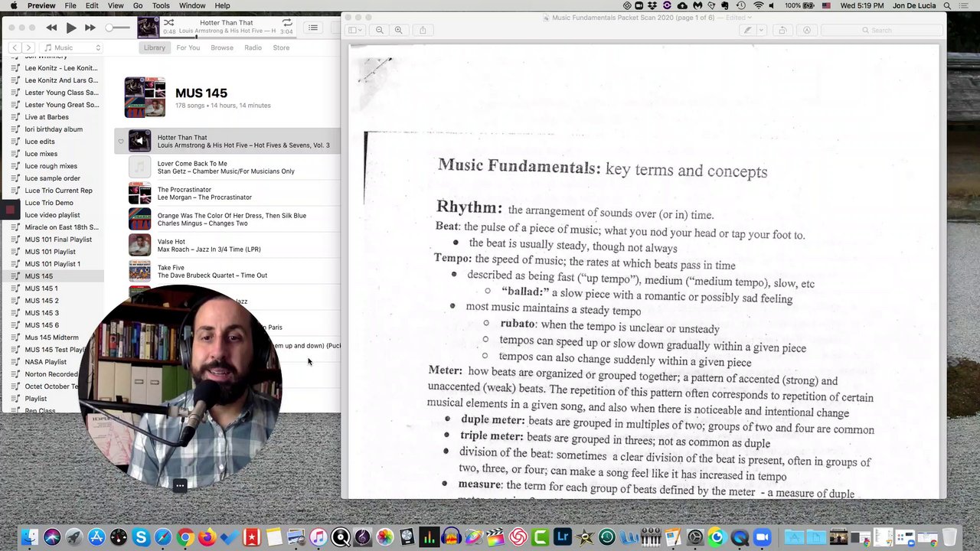Show the Markup toolbar in Preview
Viewport: 980px width, 551px height.
[x=807, y=30]
